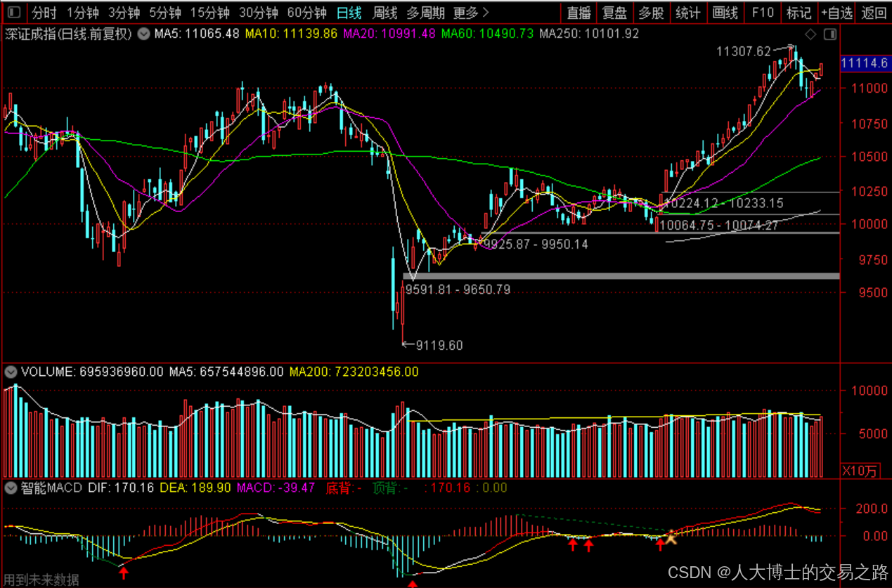
Task: Click the 9119.60 low price annotation
Action: coord(439,345)
